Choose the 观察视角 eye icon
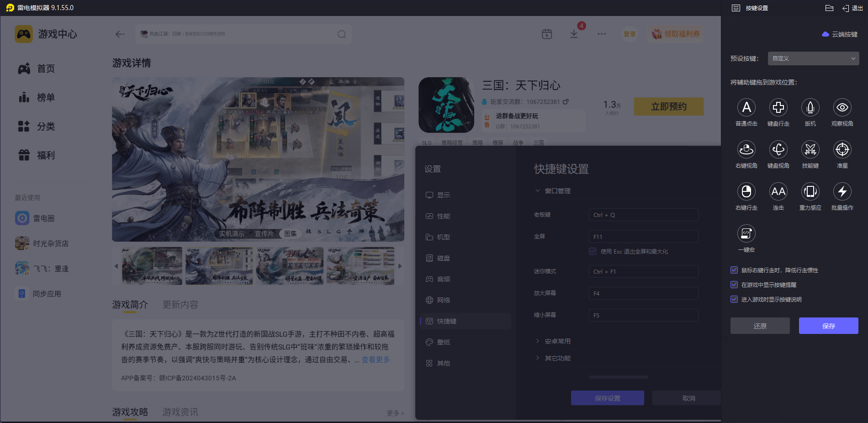This screenshot has width=868, height=423. pyautogui.click(x=842, y=108)
